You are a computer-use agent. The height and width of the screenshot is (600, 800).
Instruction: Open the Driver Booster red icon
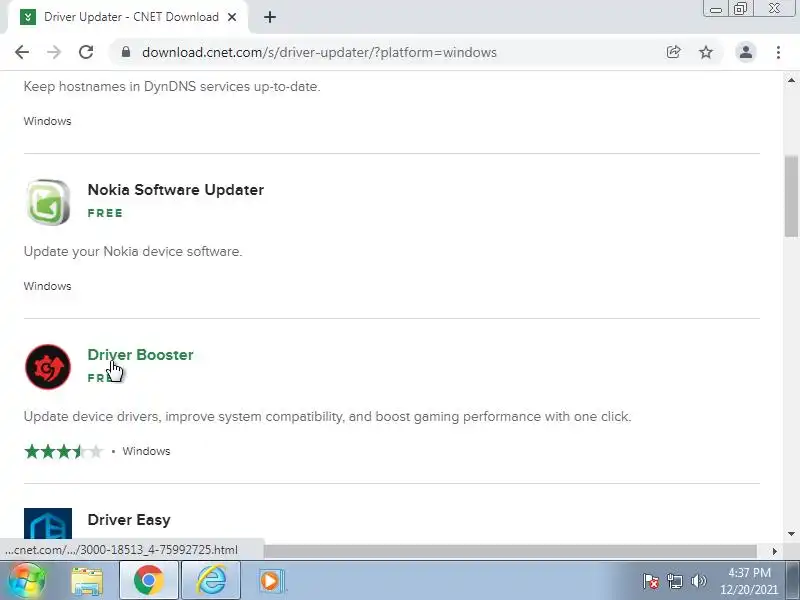coord(48,367)
